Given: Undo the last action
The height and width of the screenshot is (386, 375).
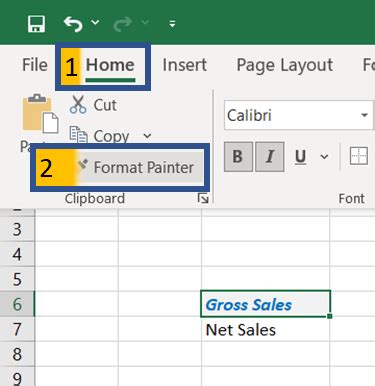Looking at the screenshot, I should (x=73, y=24).
